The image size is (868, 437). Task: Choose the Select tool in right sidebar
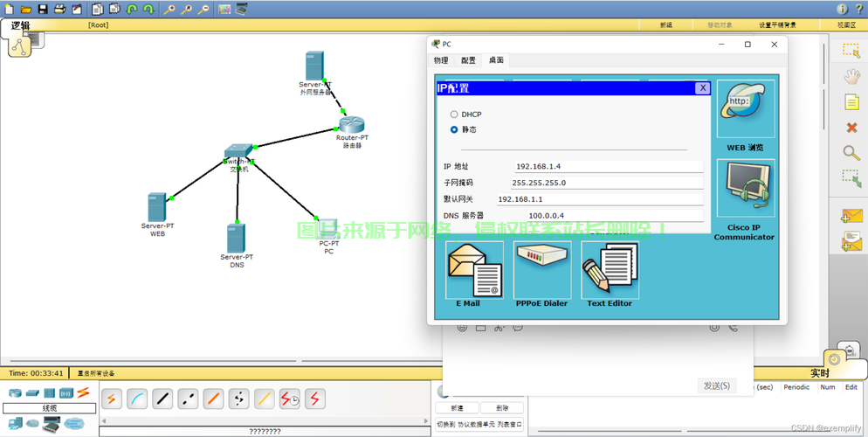click(x=851, y=51)
